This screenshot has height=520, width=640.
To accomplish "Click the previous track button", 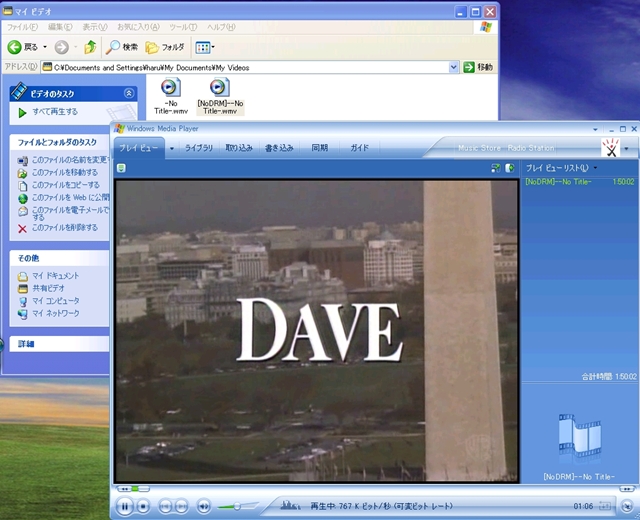I will pyautogui.click(x=165, y=507).
